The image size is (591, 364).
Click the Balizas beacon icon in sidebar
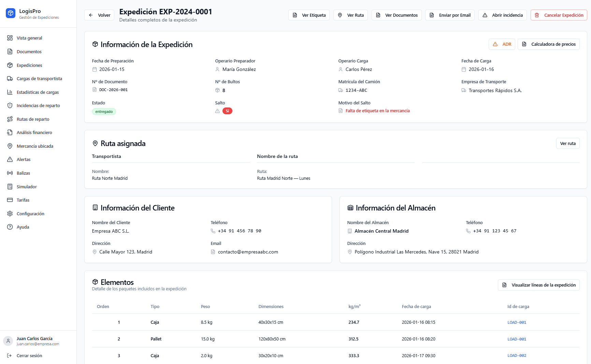click(x=10, y=173)
